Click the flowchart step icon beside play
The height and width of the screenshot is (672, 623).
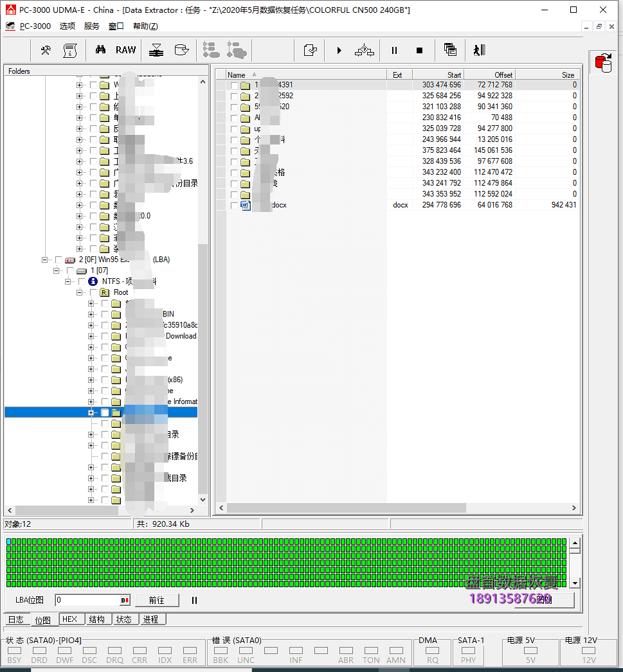click(x=365, y=50)
